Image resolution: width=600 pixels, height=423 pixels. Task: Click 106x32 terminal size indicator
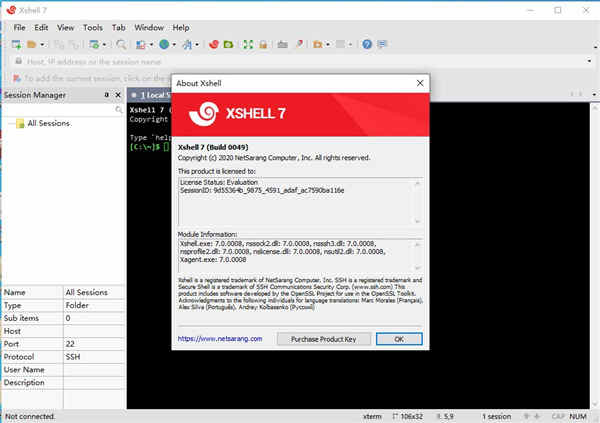(408, 416)
